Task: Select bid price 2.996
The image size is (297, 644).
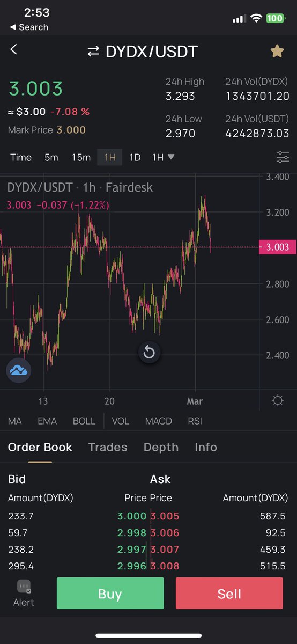Action: 132,566
